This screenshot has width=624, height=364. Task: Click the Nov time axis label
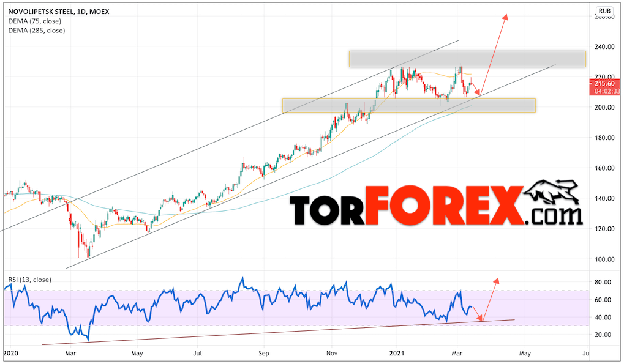point(331,353)
